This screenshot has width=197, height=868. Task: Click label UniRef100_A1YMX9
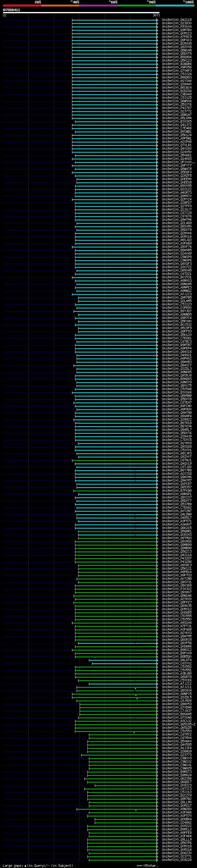177,443
